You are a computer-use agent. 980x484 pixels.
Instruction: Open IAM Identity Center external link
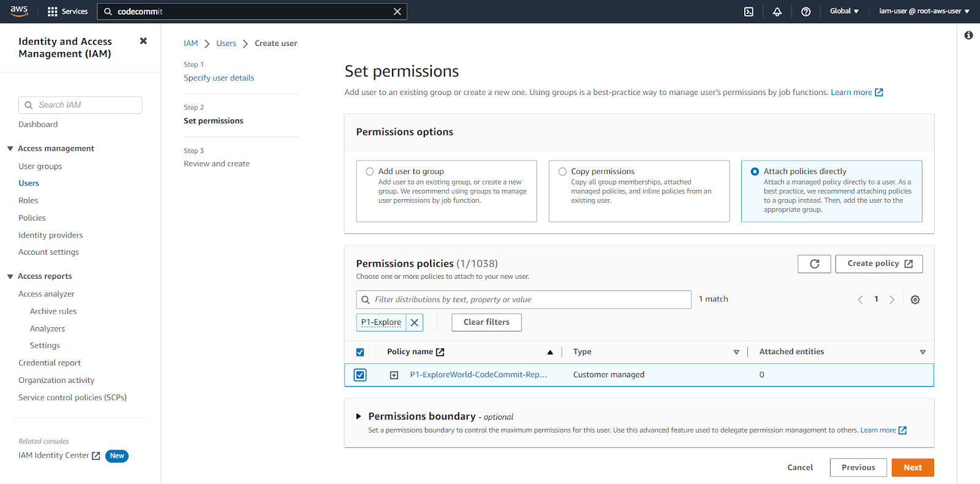(59, 455)
